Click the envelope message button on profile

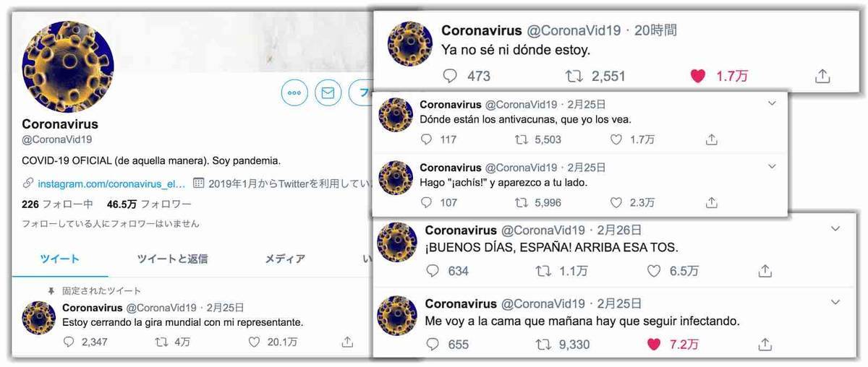click(328, 92)
